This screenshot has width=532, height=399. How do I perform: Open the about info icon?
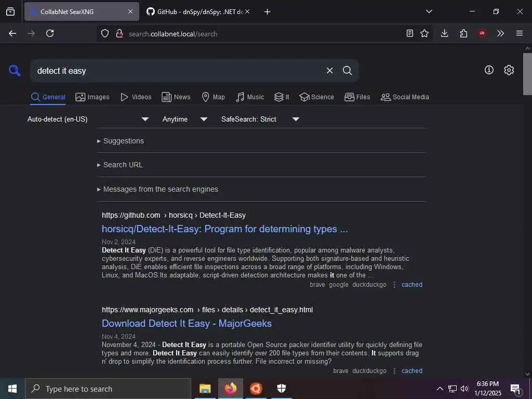pos(489,70)
